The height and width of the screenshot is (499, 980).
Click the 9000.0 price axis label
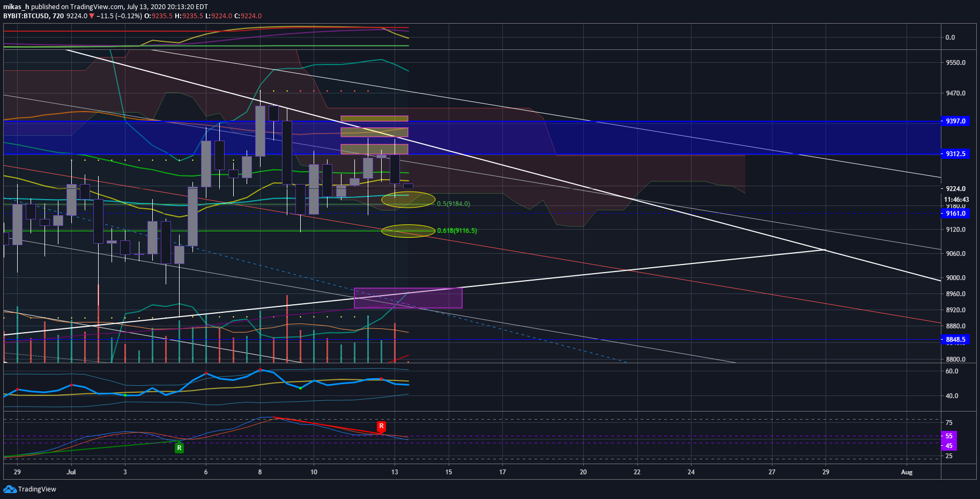955,278
